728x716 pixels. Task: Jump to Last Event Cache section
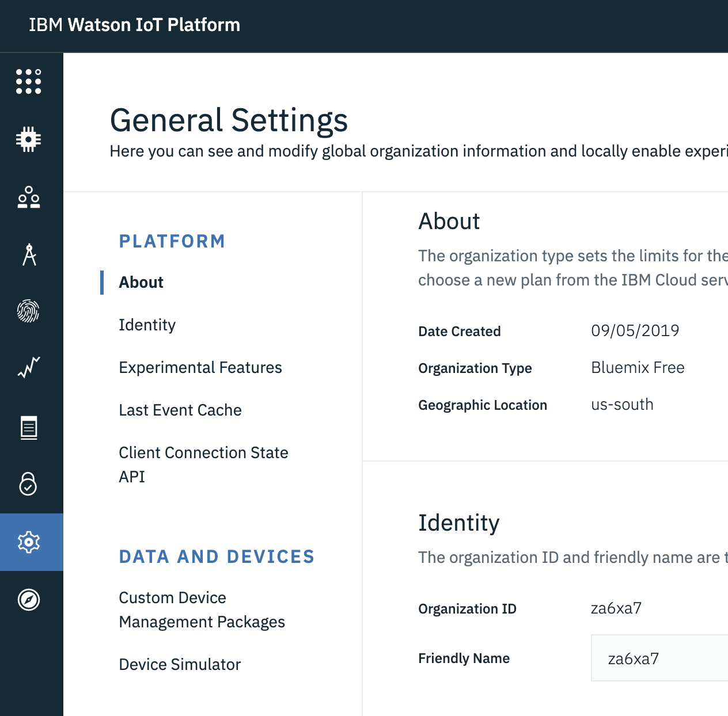coord(180,410)
